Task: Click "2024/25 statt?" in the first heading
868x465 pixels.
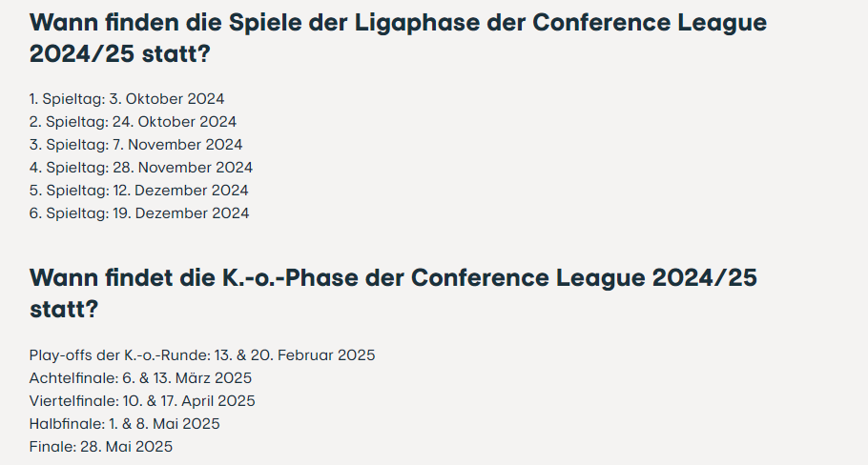Action: coord(120,54)
